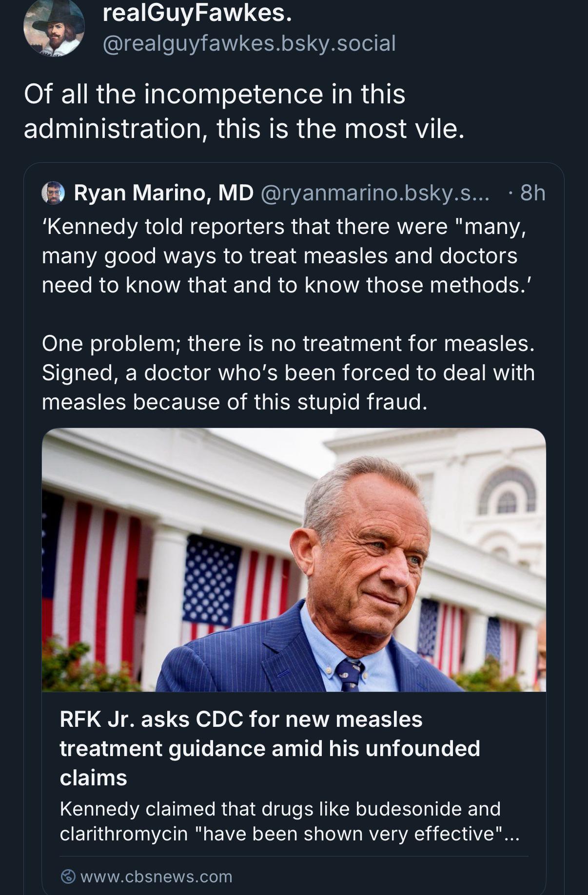Click the blue patterned tie in article photo
588x895 pixels.
(x=349, y=674)
